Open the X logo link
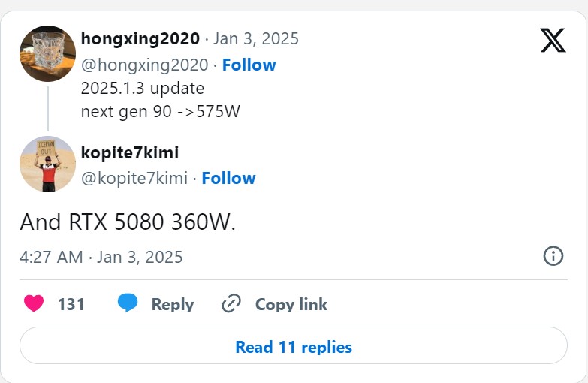The height and width of the screenshot is (383, 588). [553, 40]
